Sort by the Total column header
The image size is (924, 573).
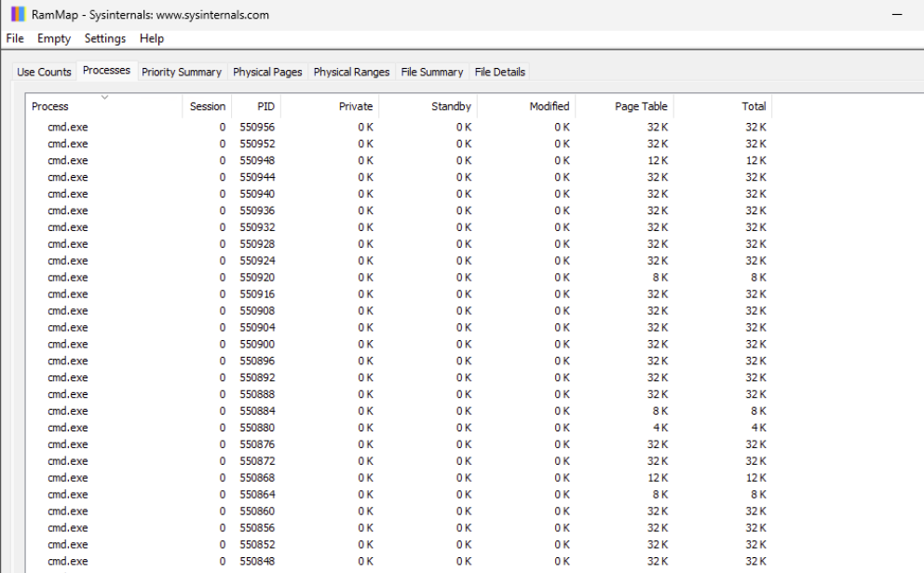point(723,106)
